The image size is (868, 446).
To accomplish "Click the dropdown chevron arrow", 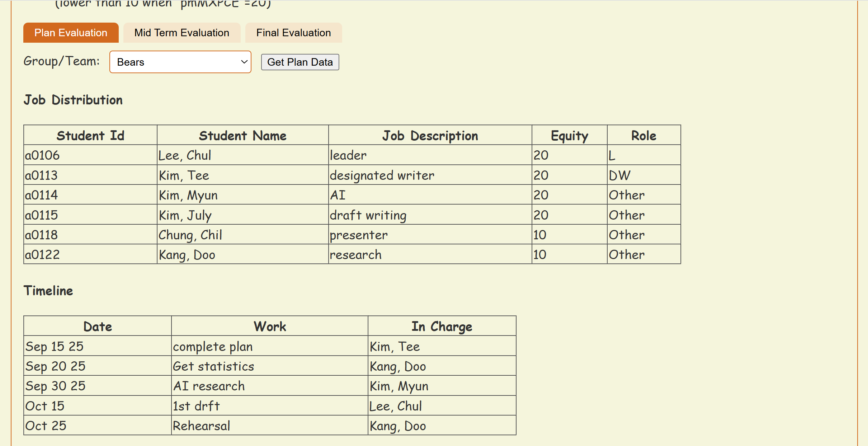I will pos(244,62).
